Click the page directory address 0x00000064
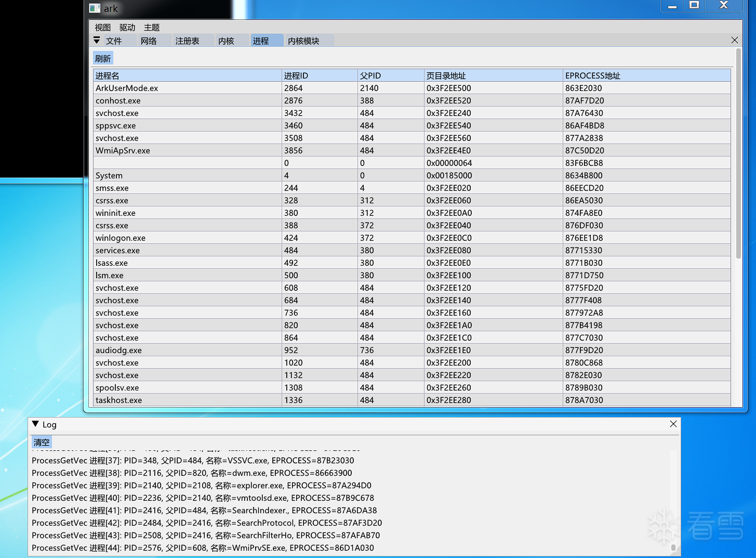This screenshot has width=756, height=558. point(449,163)
